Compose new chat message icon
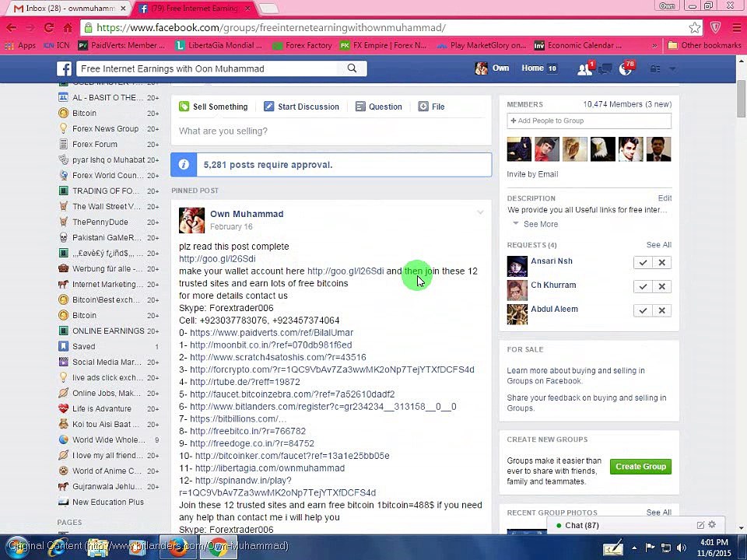This screenshot has width=747, height=560. [x=700, y=525]
